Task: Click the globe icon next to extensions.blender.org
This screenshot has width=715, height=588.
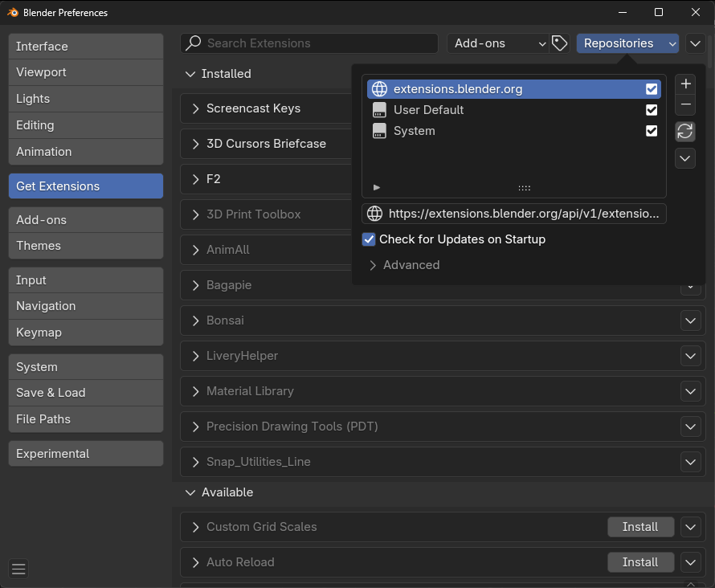Action: 379,89
